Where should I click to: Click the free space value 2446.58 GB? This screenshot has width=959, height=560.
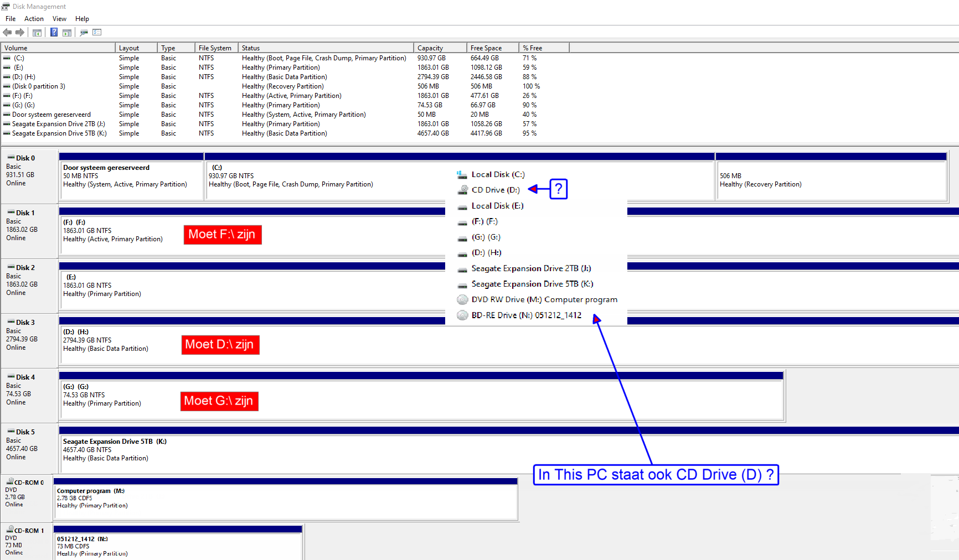click(486, 77)
